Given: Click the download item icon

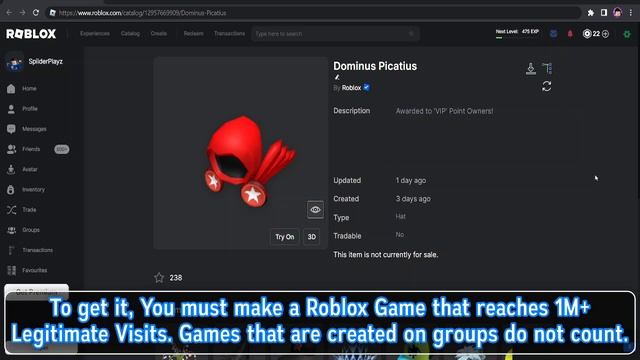Looking at the screenshot, I should [x=531, y=68].
